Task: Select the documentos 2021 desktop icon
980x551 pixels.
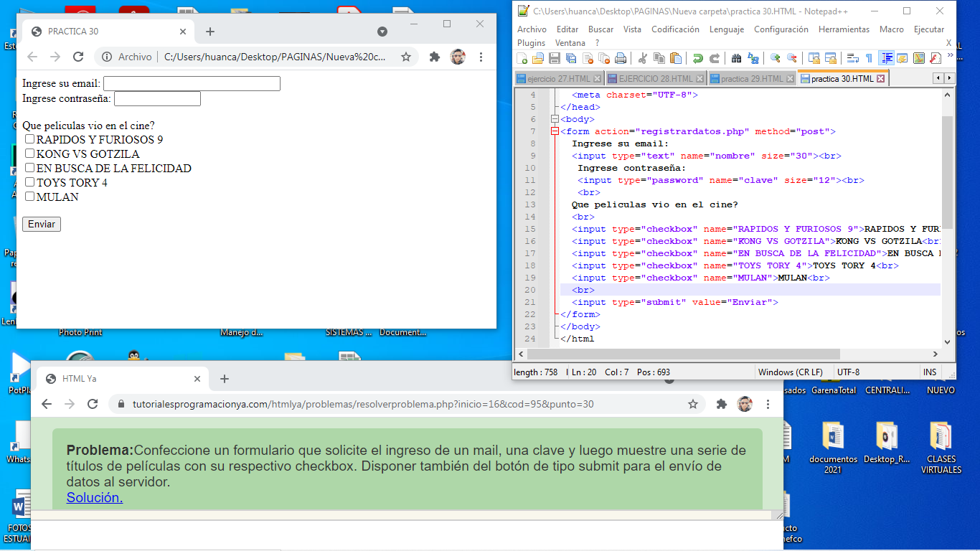Action: [x=833, y=447]
